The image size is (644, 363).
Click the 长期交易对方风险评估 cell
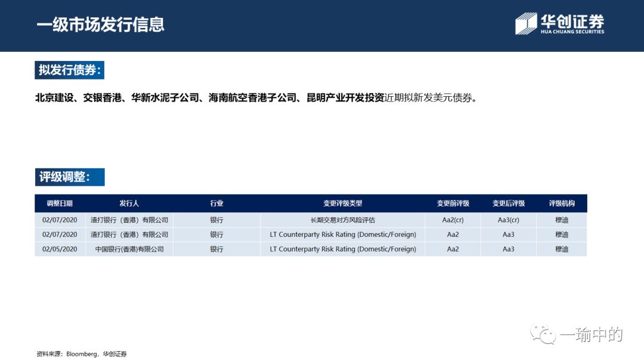[x=342, y=220]
